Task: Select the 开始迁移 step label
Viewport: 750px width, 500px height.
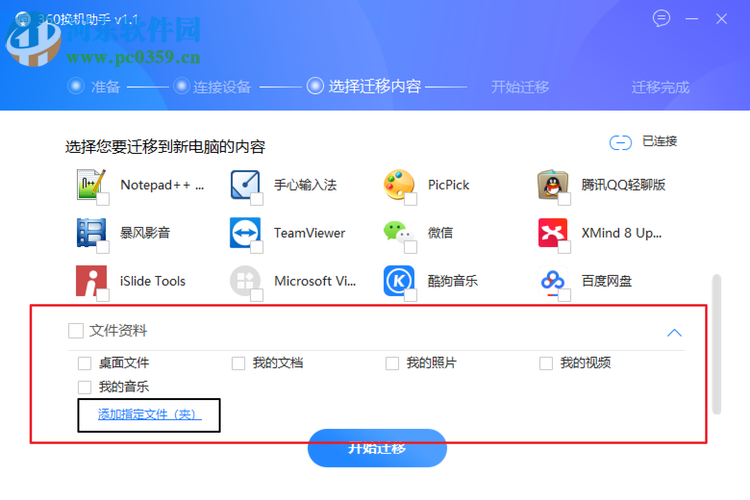Action: pyautogui.click(x=520, y=87)
